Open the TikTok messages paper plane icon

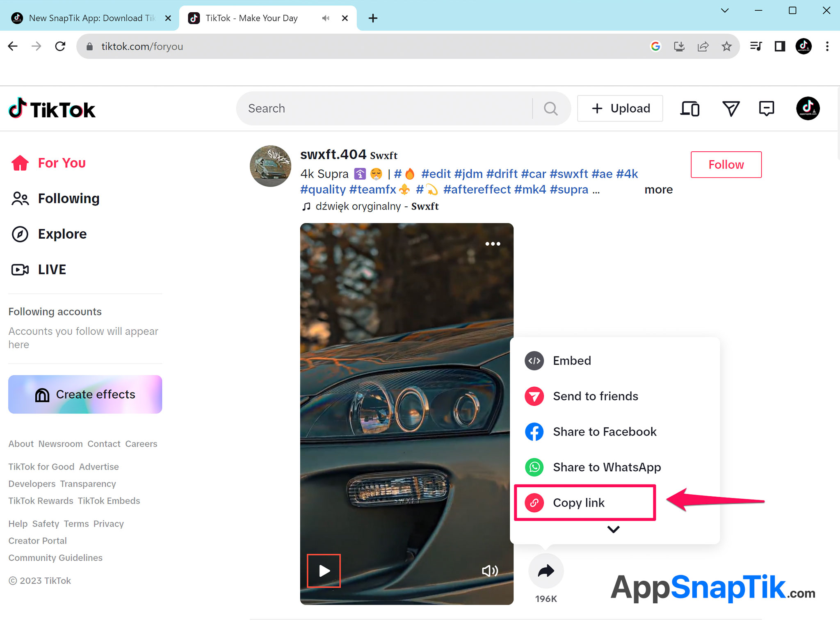(730, 109)
